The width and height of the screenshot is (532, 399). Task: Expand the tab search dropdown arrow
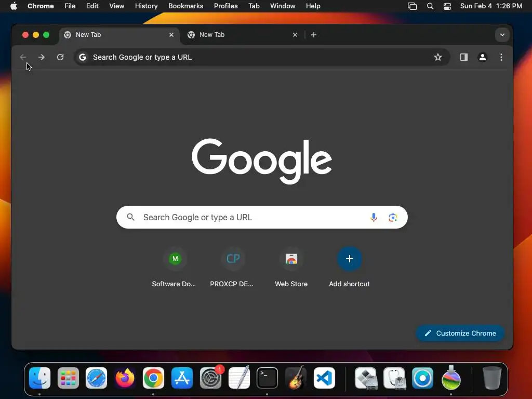pyautogui.click(x=502, y=35)
